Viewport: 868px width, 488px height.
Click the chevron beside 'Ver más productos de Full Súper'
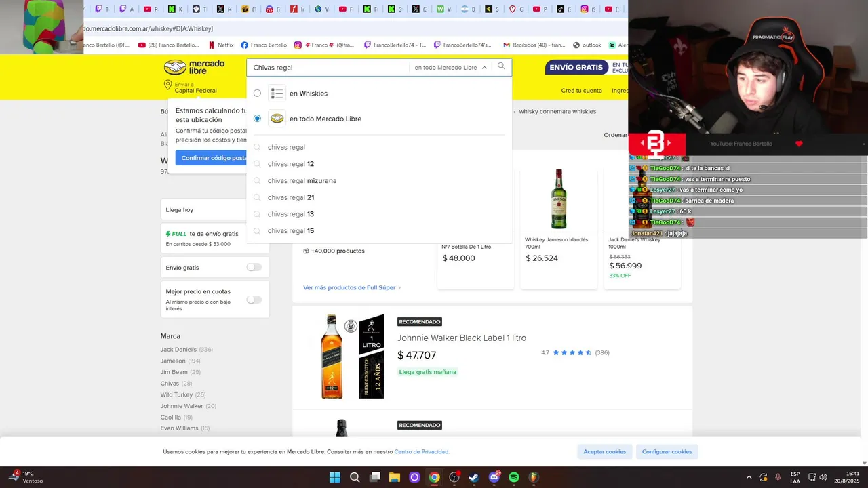(x=399, y=288)
